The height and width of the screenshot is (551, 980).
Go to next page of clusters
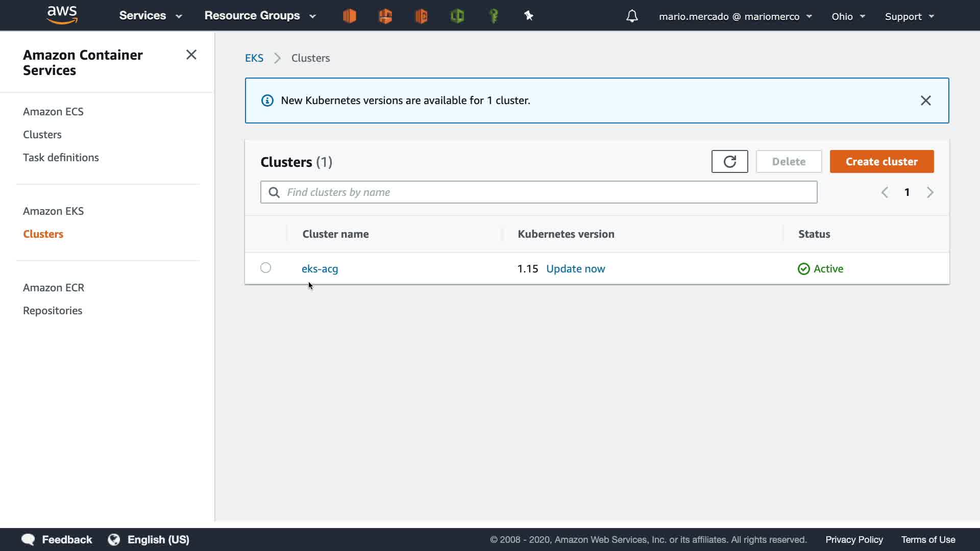pyautogui.click(x=930, y=192)
